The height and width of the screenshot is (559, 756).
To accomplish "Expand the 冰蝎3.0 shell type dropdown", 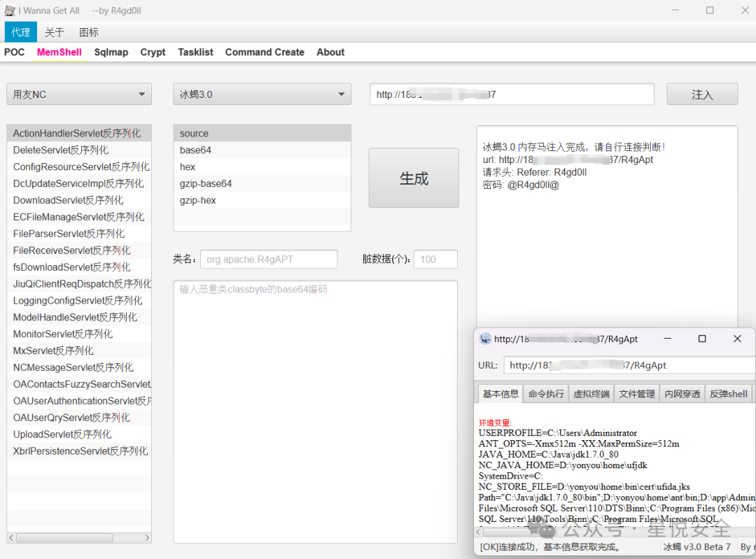I will point(262,94).
